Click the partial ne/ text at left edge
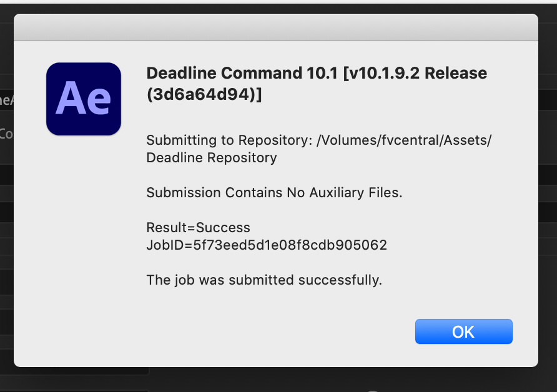Screen dimensions: 557x392 tap(6, 100)
